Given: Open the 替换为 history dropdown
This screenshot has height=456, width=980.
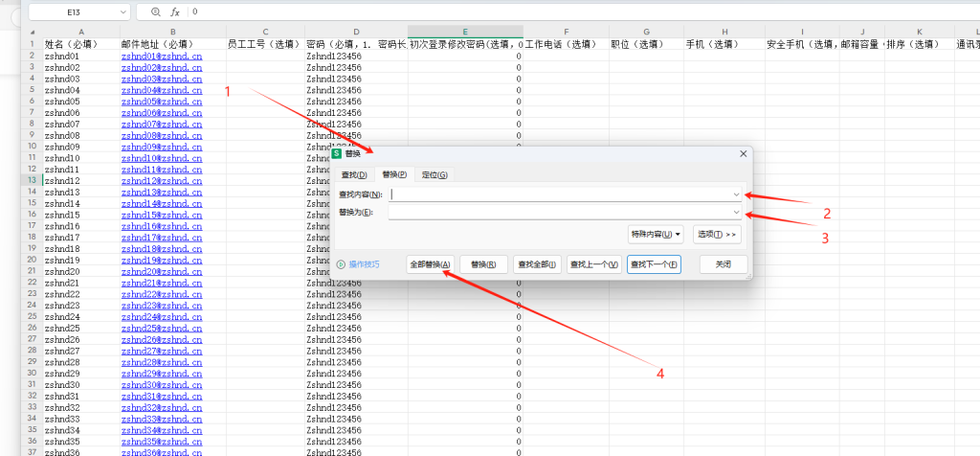Looking at the screenshot, I should click(x=736, y=212).
